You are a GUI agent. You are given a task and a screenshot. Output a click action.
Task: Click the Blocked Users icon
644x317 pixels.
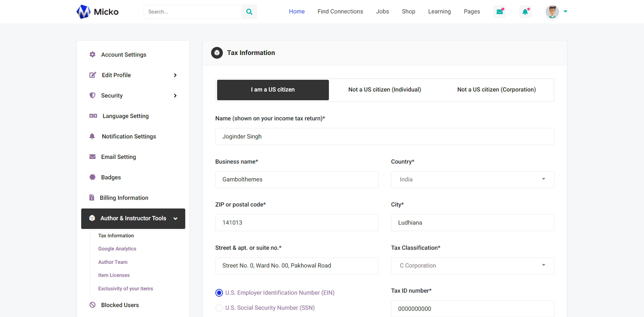tap(92, 305)
